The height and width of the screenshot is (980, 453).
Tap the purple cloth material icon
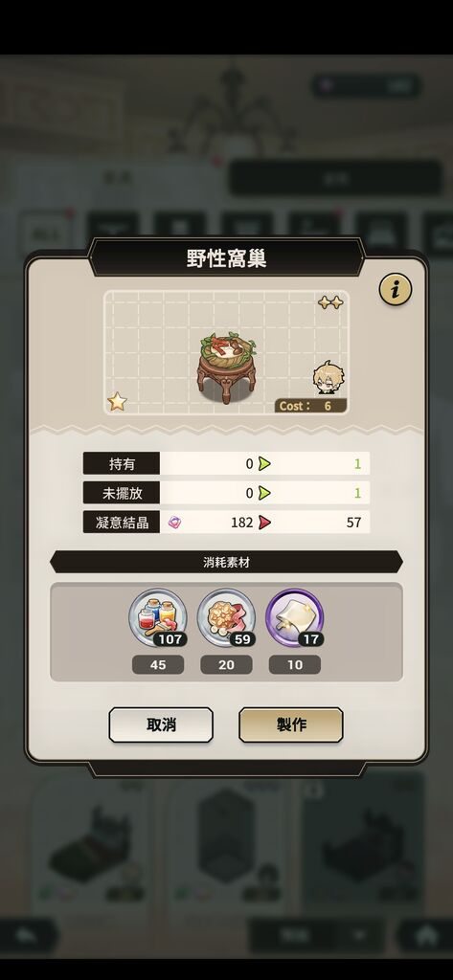[295, 618]
